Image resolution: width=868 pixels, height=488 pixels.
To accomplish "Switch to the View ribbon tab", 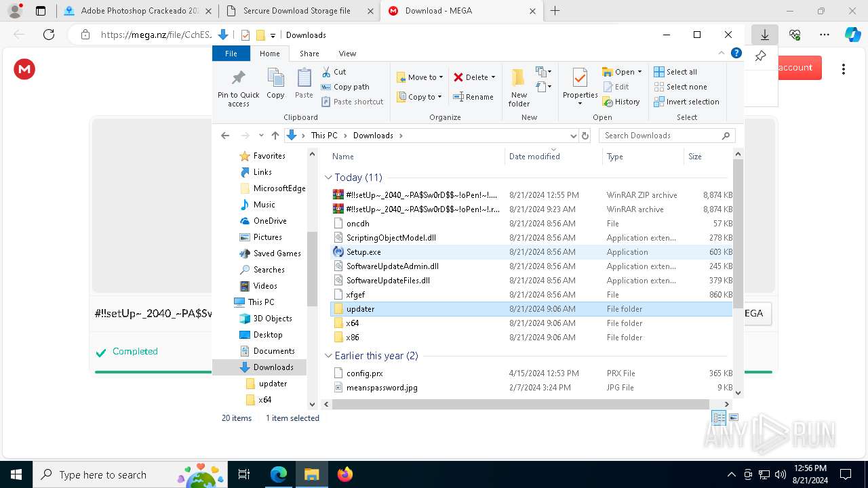I will coord(347,54).
